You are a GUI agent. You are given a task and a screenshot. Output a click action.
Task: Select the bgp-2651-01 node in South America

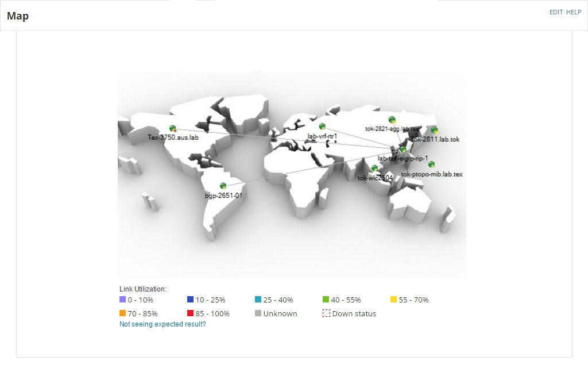223,186
